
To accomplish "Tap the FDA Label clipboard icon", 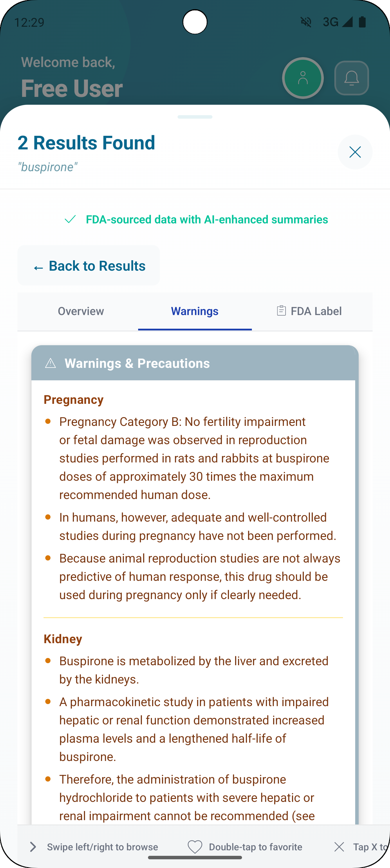I will 281,311.
